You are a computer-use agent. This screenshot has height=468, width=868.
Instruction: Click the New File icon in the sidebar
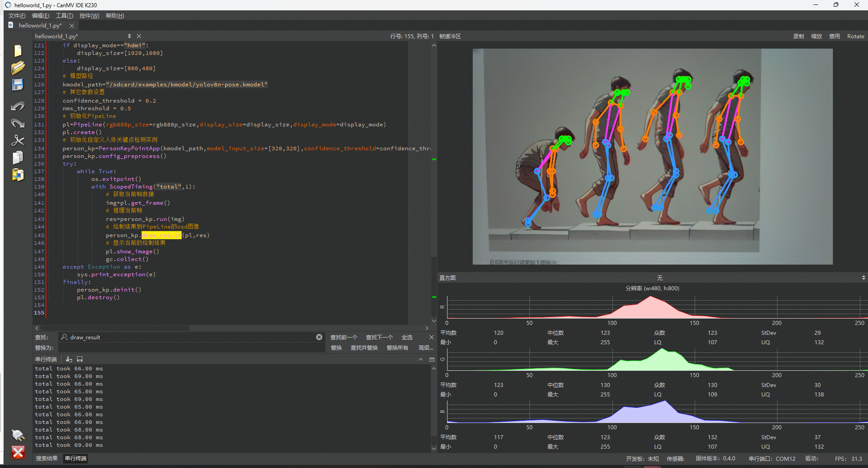[x=18, y=51]
